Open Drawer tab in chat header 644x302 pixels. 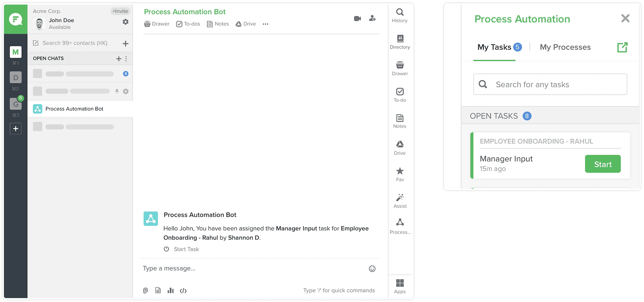(x=157, y=24)
